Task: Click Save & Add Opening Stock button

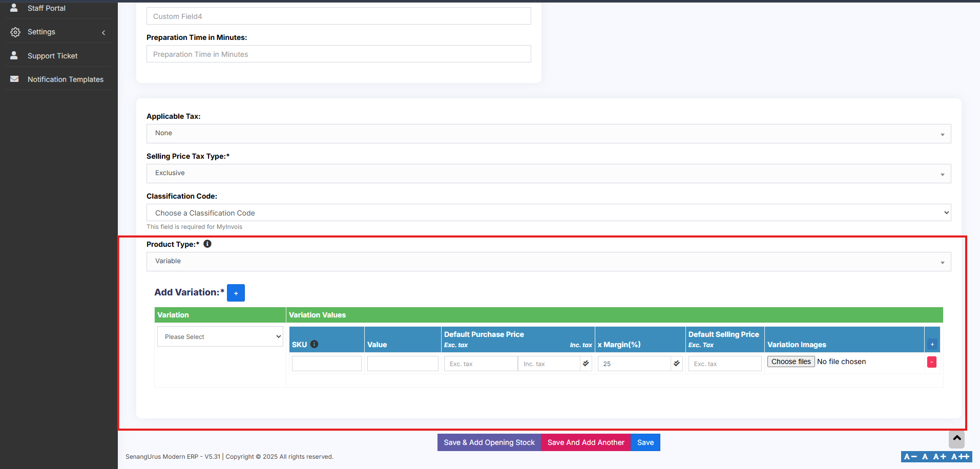Action: click(x=489, y=442)
